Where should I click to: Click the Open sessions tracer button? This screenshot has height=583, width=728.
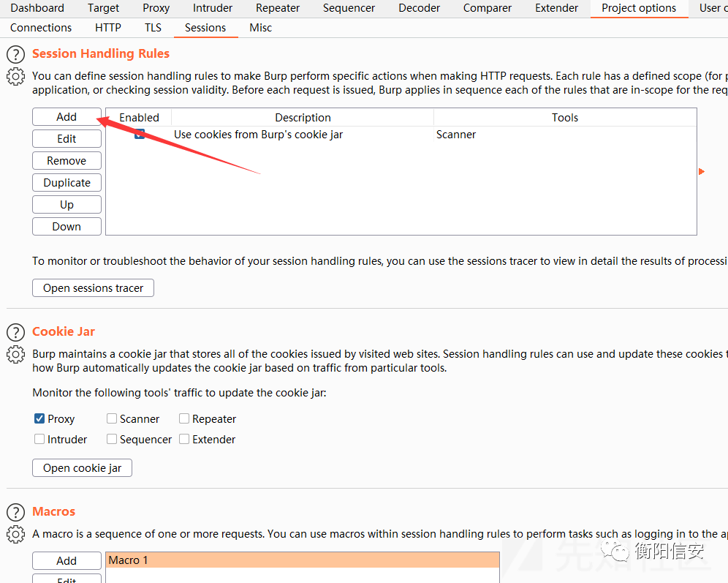coord(93,288)
